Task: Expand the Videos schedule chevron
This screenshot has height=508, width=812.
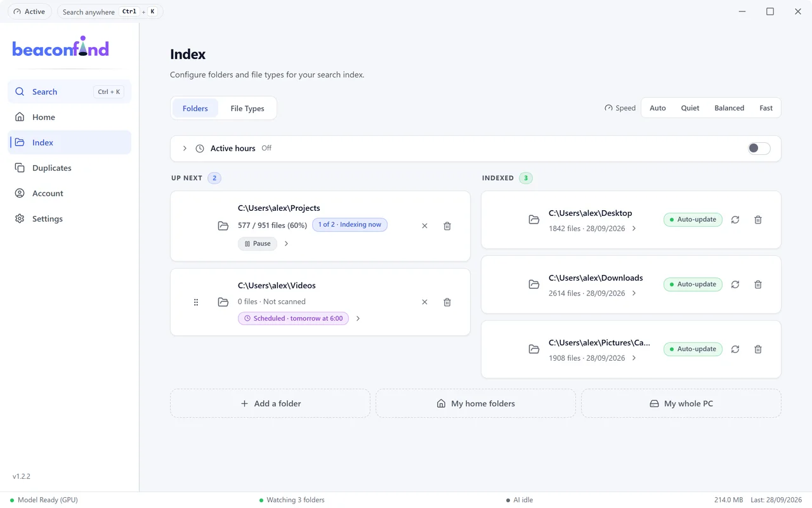Action: (x=358, y=319)
